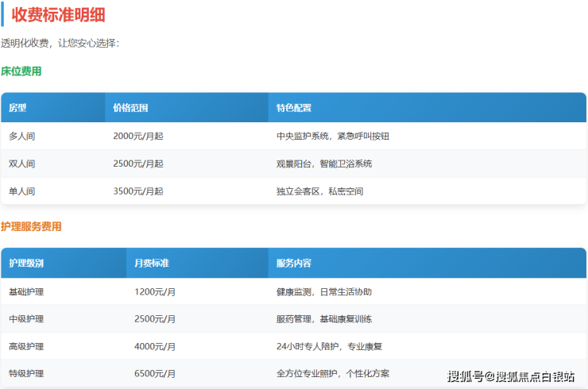
Task: Click the 月费标准 column header
Action: tap(152, 263)
